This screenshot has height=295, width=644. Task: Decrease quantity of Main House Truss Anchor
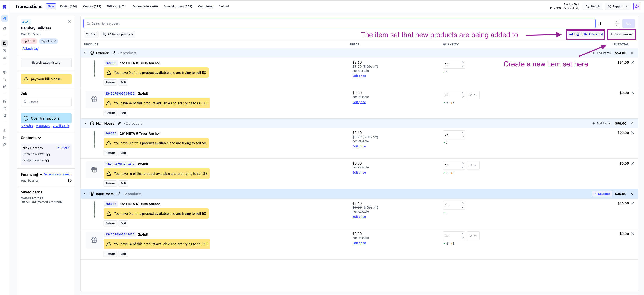click(x=463, y=137)
